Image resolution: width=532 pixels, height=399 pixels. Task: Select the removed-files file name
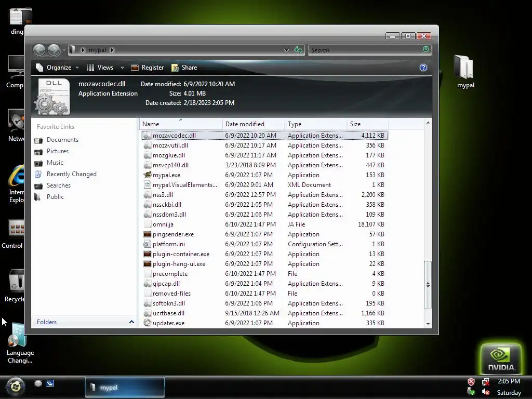coord(171,294)
